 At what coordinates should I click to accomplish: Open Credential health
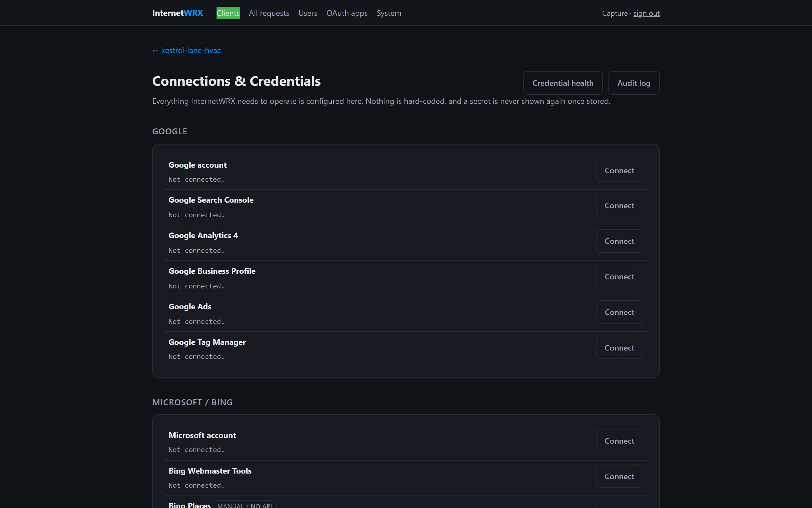click(x=563, y=83)
